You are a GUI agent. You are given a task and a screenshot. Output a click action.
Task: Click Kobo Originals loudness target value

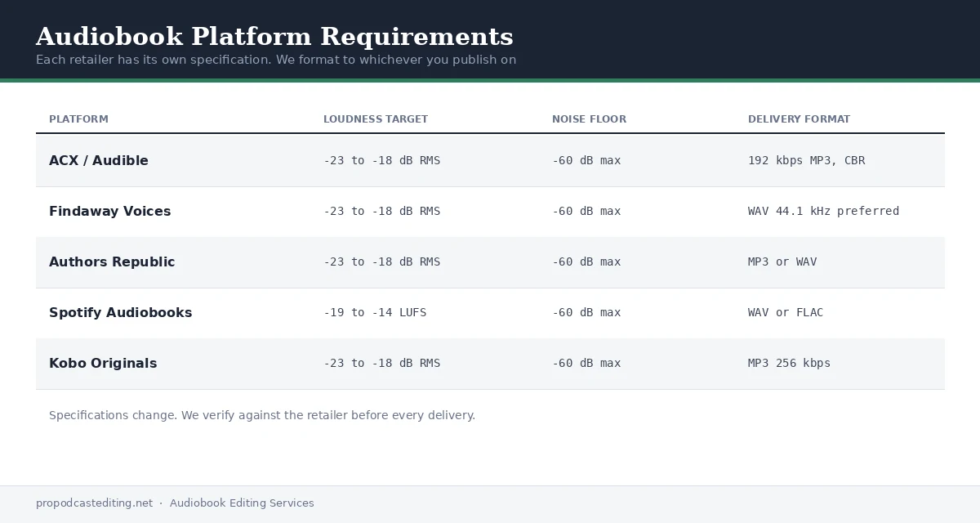click(381, 364)
